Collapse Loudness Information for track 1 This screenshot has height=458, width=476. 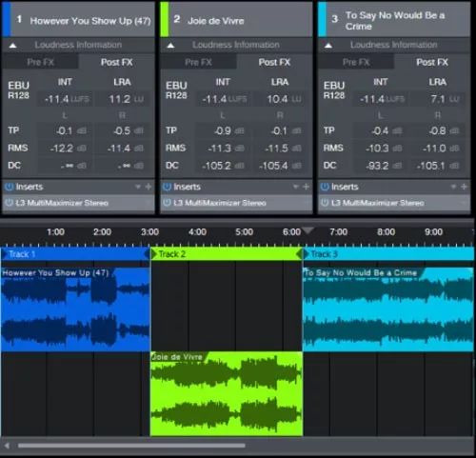tap(12, 46)
